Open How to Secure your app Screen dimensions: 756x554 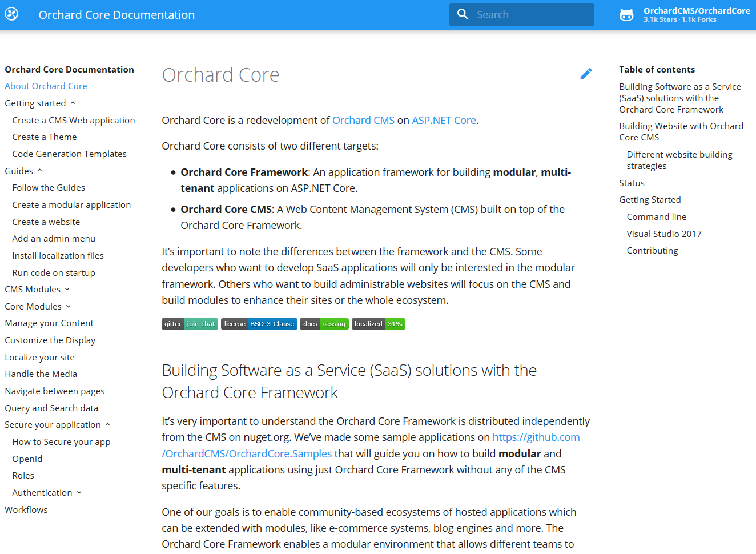[x=61, y=442]
